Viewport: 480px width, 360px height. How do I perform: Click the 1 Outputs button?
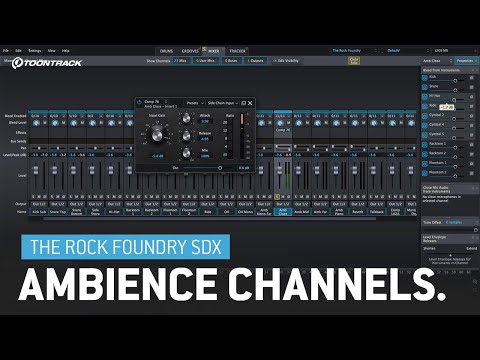[255, 61]
